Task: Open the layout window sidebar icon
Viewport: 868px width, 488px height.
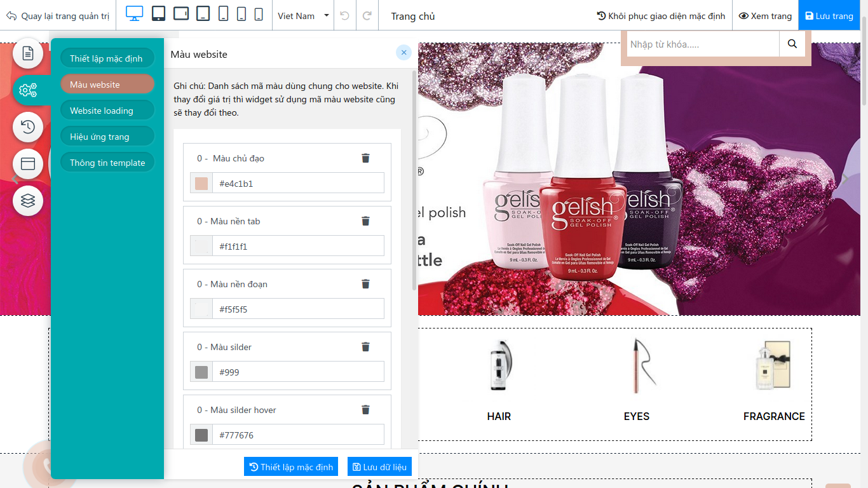Action: [x=28, y=164]
